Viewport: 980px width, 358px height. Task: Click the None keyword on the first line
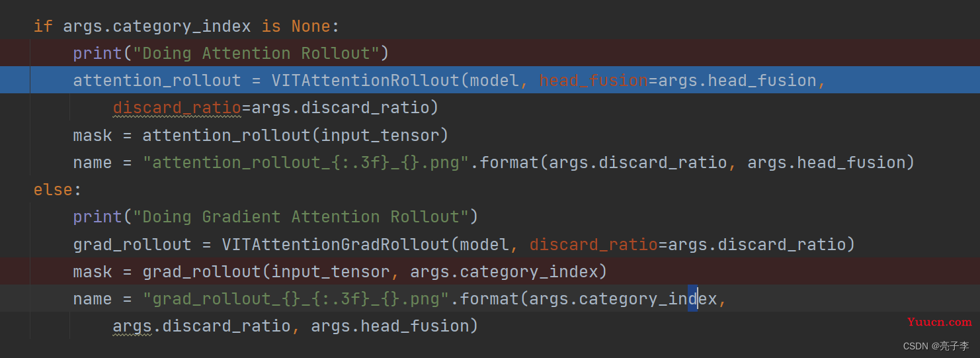pos(311,26)
